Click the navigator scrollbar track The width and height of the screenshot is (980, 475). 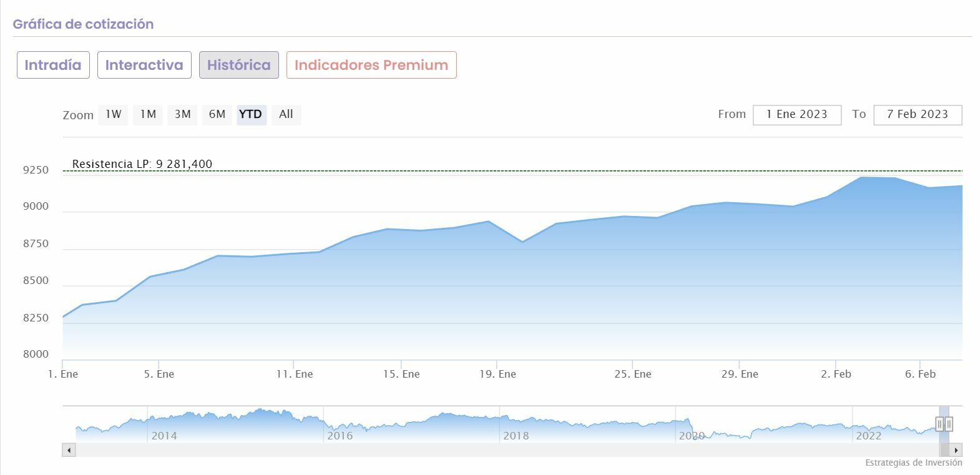pos(499,450)
